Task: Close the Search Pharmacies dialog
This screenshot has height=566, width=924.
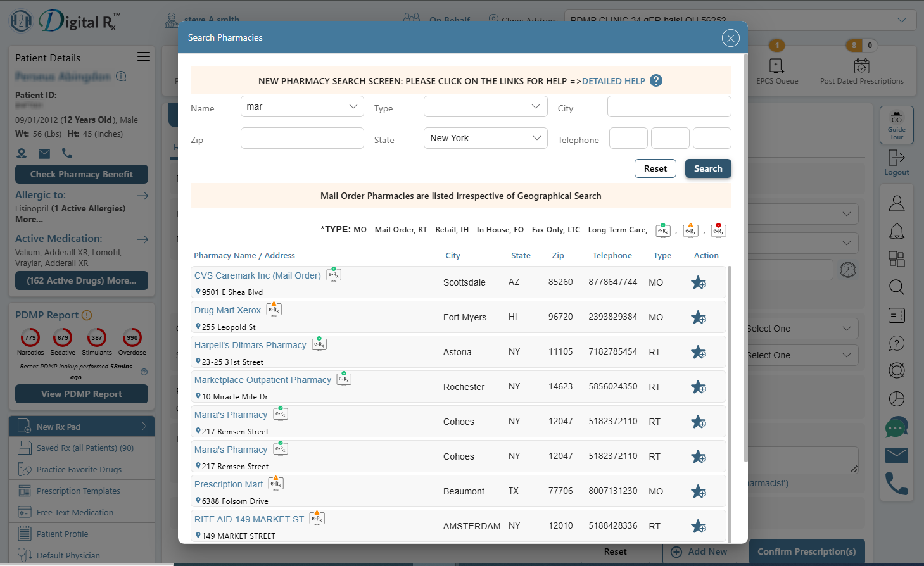Action: point(730,38)
